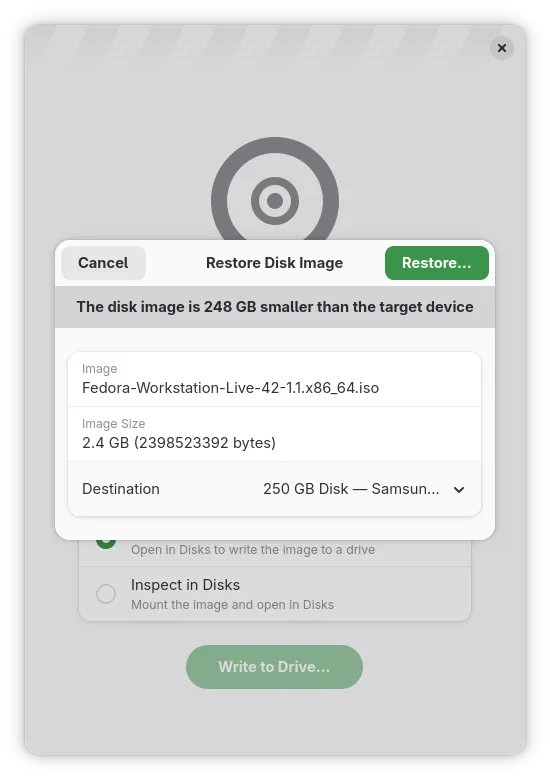550x780 pixels.
Task: Click the Open in Disks to write description
Action: click(x=253, y=550)
